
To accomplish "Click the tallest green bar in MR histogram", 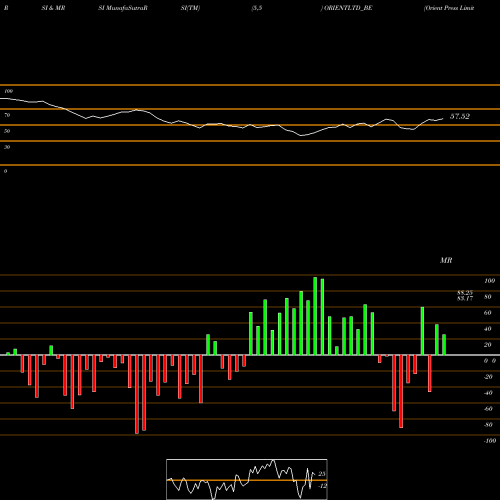I will 315,316.
